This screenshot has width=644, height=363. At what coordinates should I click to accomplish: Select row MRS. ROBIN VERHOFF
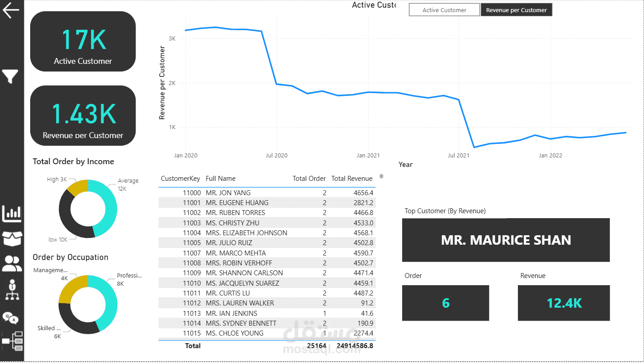click(x=267, y=263)
